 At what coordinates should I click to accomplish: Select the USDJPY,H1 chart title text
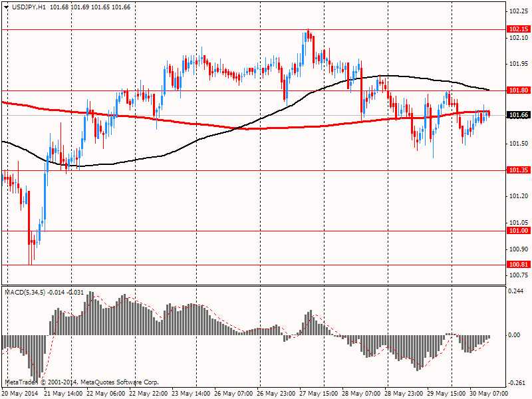tap(29, 7)
